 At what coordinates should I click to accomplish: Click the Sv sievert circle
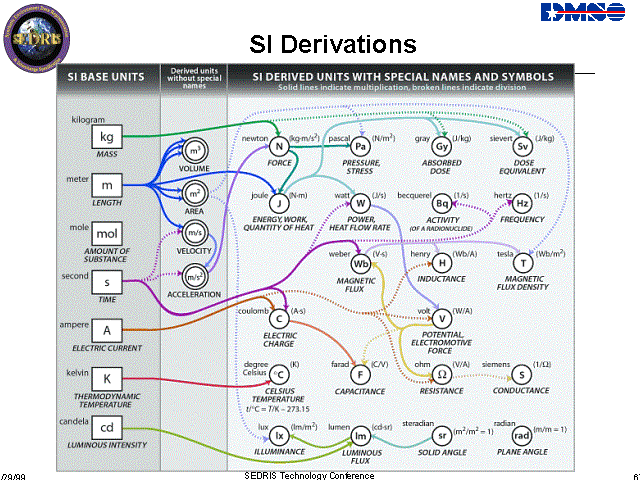523,146
